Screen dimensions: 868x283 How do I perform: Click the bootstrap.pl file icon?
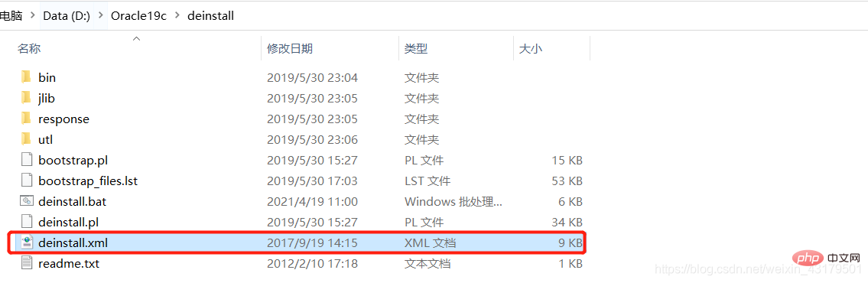[x=27, y=160]
